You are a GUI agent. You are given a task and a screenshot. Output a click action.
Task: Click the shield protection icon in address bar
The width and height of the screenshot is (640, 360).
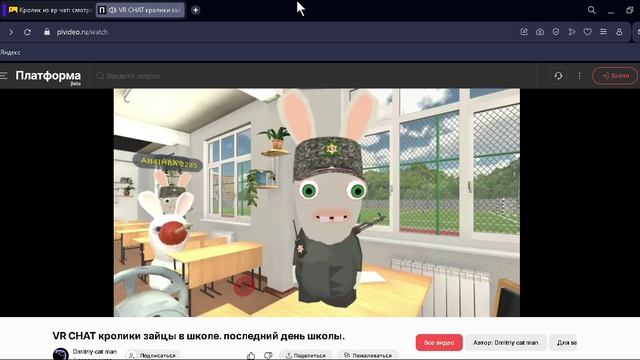point(556,32)
